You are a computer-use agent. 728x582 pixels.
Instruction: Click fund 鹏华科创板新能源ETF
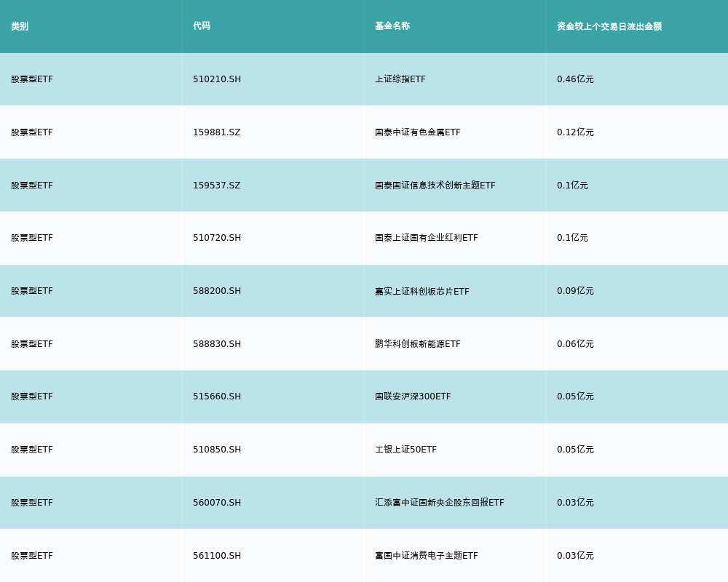(x=418, y=344)
